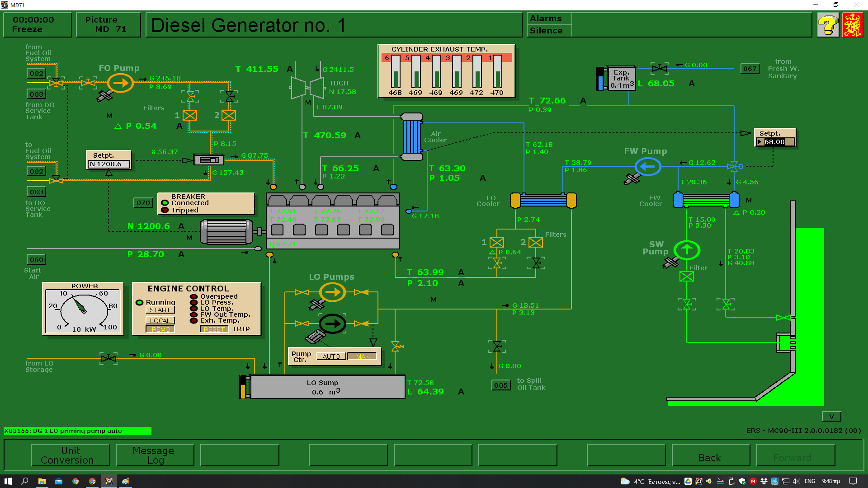Click the red crest logo icon

click(x=852, y=25)
